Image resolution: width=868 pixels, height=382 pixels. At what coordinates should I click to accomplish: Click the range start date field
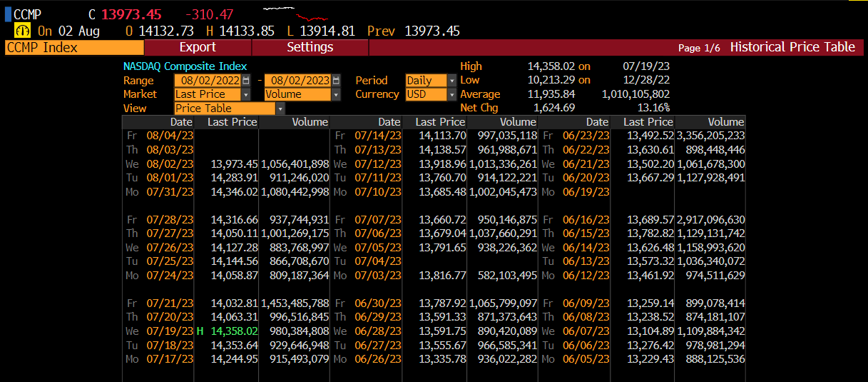[208, 81]
